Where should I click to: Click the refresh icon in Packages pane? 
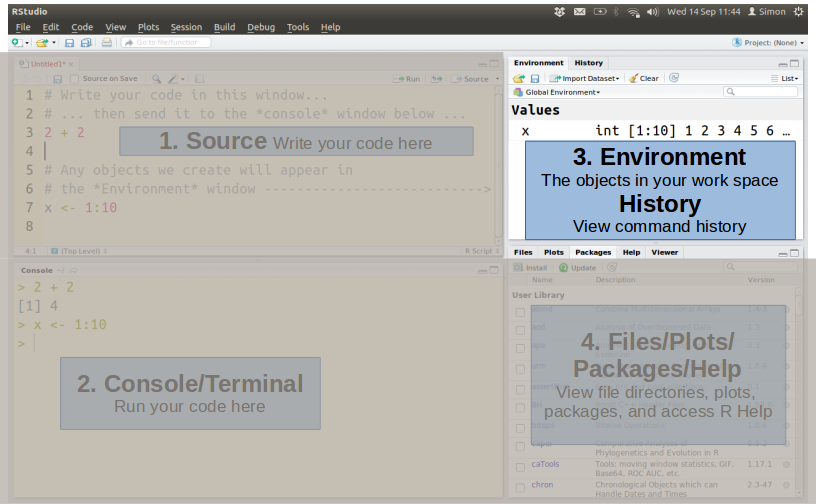pyautogui.click(x=612, y=267)
